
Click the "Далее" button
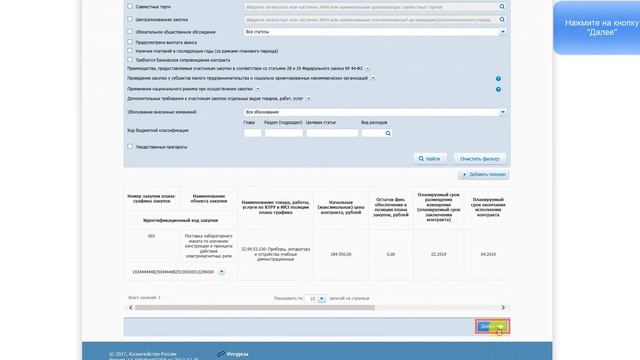click(492, 326)
